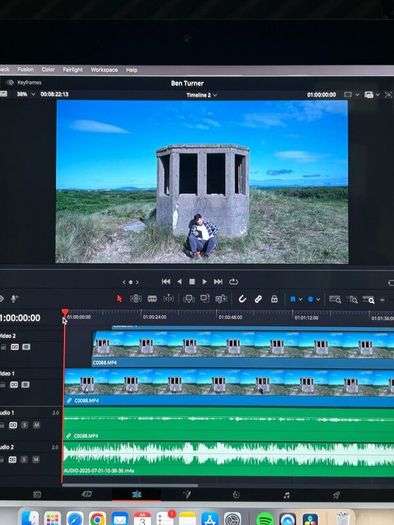Disable Video 1 track clip view

pyautogui.click(x=25, y=385)
